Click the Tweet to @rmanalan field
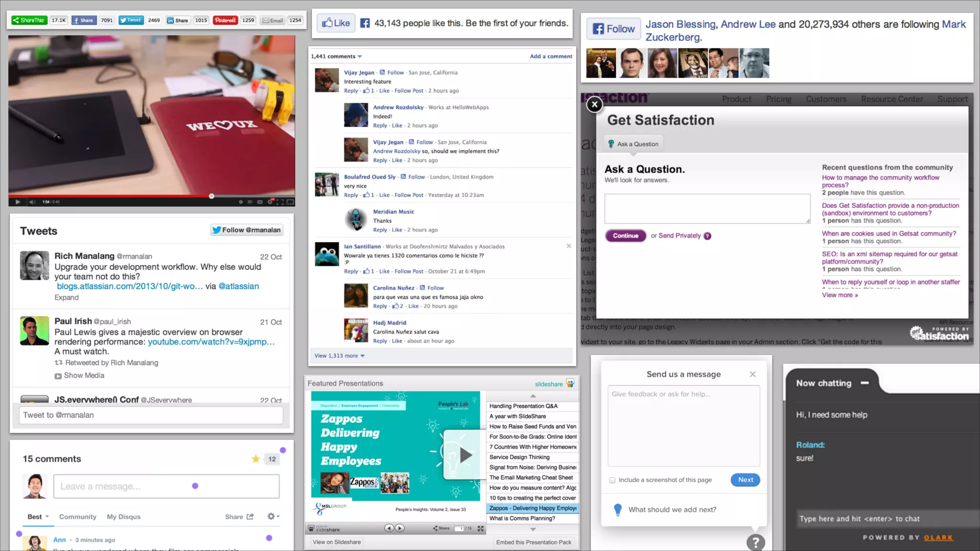The height and width of the screenshot is (551, 980). (151, 415)
